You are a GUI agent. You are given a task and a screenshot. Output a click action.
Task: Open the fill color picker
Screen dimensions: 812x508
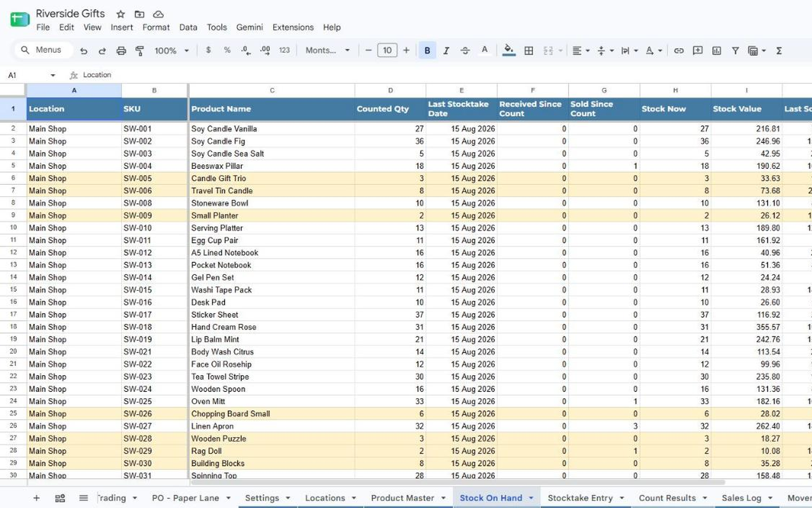tap(508, 51)
